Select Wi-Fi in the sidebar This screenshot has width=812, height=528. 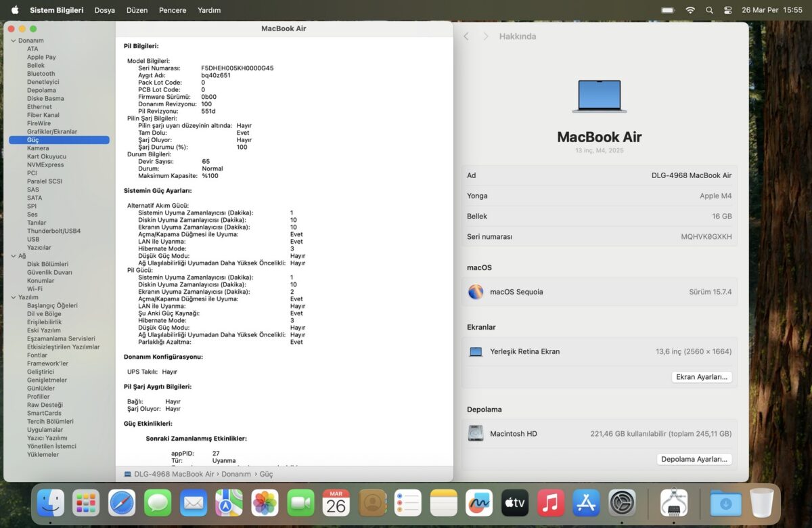click(35, 288)
